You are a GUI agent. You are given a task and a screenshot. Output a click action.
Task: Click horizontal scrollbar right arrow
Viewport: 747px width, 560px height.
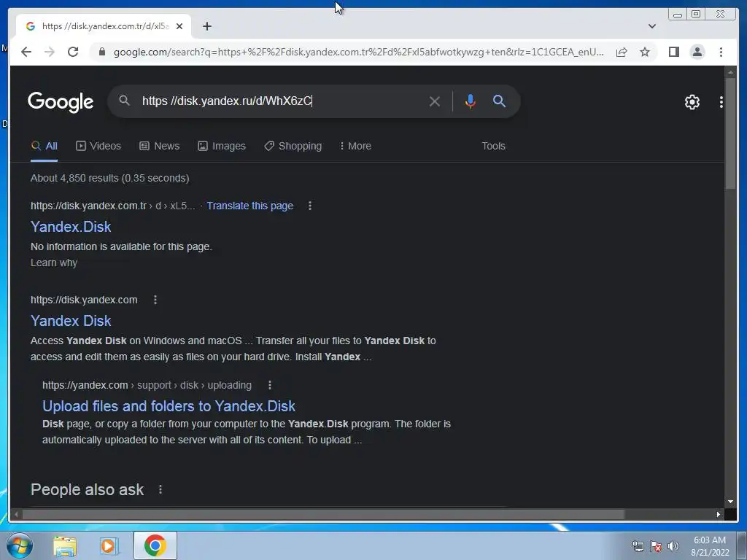[719, 514]
